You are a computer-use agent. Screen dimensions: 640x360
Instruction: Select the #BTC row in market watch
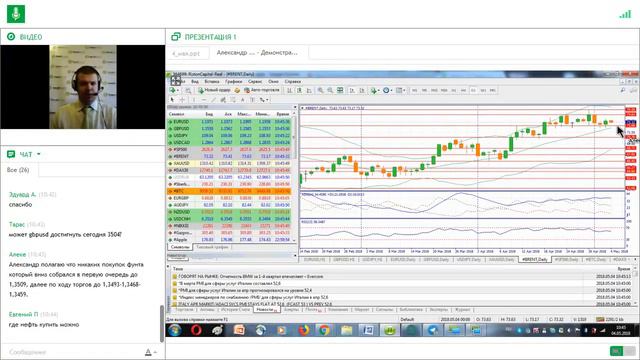point(229,191)
